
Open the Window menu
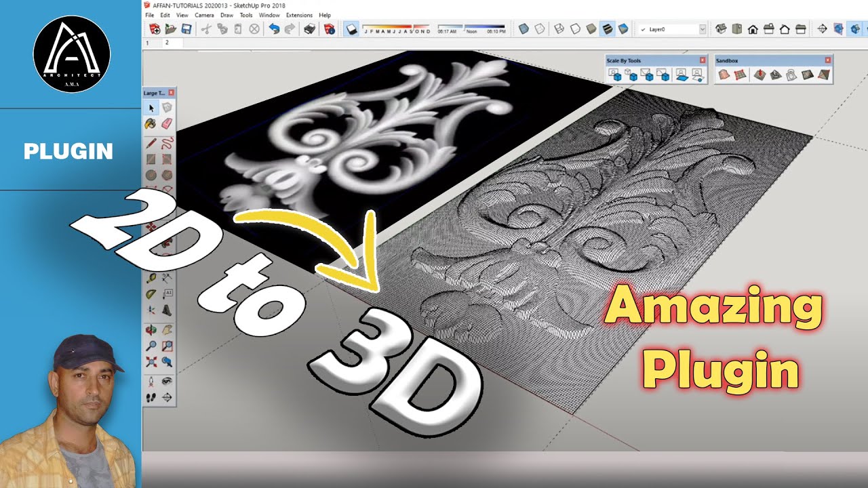point(269,15)
